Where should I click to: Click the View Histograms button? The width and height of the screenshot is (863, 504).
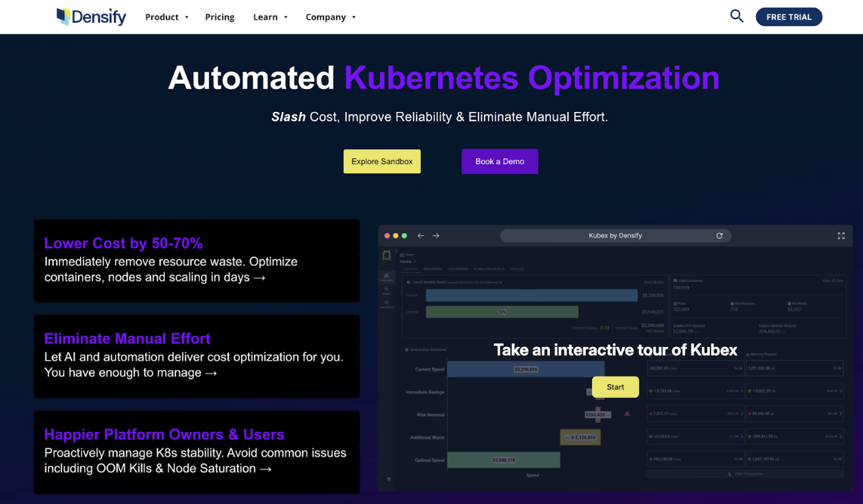click(x=744, y=474)
